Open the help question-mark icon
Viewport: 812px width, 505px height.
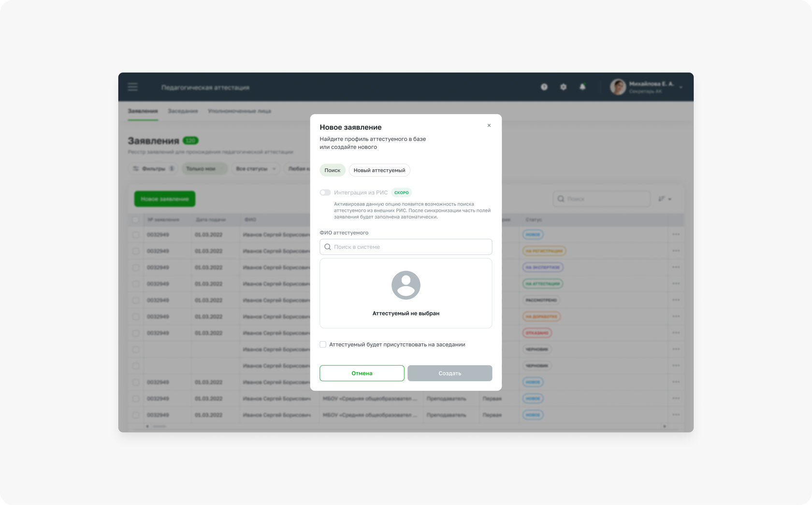point(544,87)
